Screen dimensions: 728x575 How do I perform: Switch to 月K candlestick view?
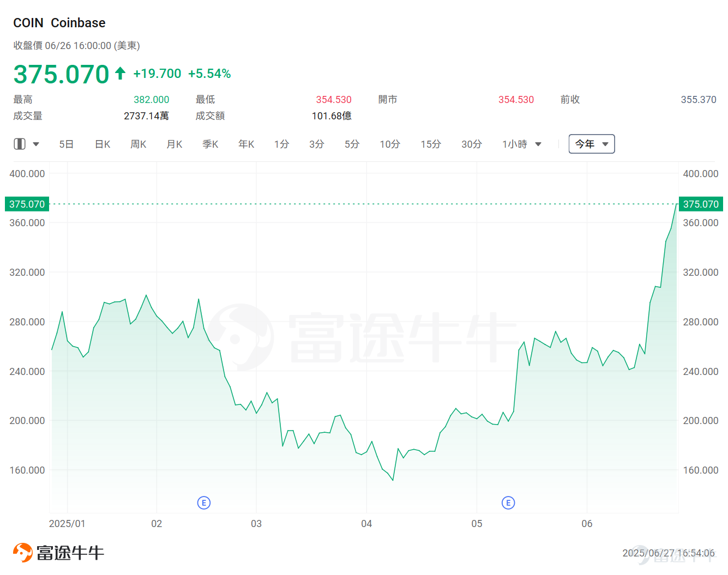click(x=175, y=144)
